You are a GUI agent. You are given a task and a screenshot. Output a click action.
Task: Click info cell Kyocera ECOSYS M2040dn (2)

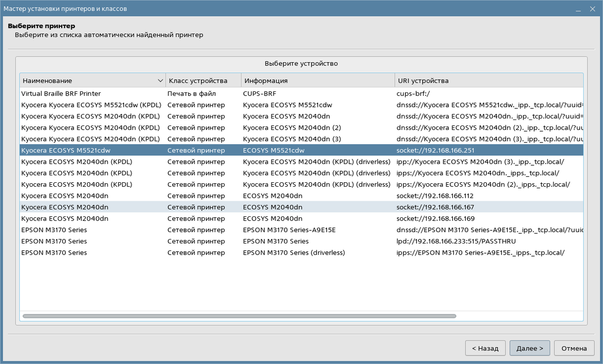coord(292,128)
